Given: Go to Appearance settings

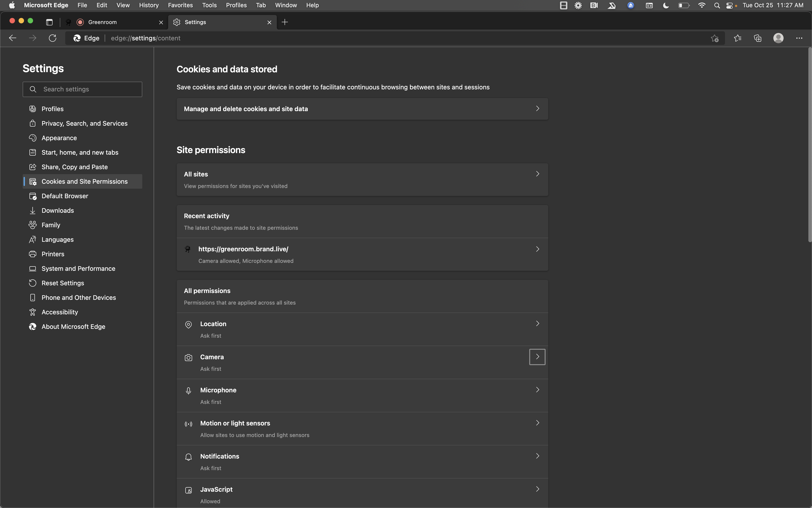Looking at the screenshot, I should click(82, 138).
